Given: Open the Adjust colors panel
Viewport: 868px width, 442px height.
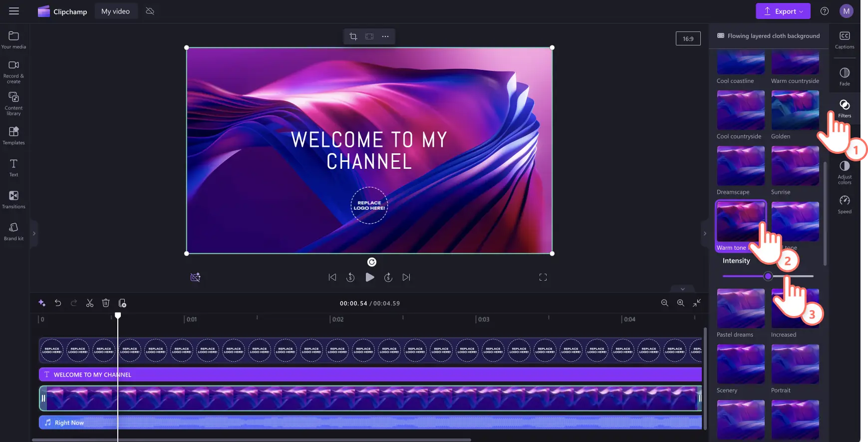Looking at the screenshot, I should click(x=845, y=173).
